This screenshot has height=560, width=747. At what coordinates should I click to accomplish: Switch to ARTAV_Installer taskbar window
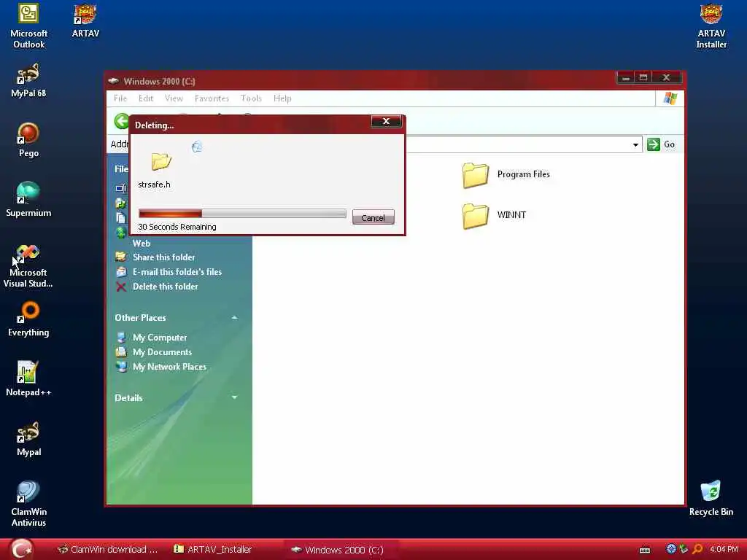click(x=213, y=550)
